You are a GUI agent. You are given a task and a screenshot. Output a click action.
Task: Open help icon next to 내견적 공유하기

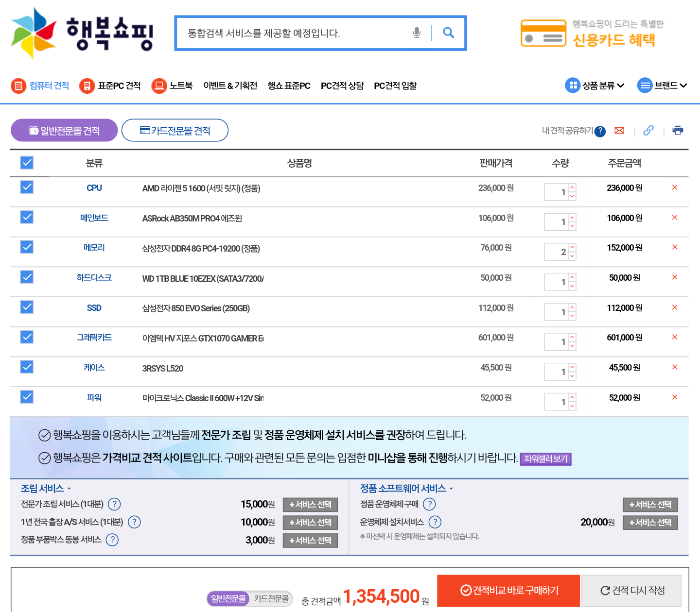pyautogui.click(x=600, y=131)
